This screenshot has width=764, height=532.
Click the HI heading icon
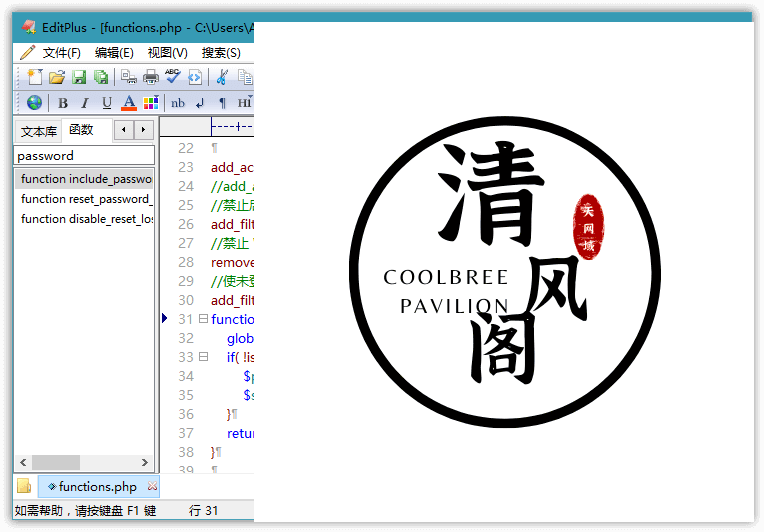coord(244,103)
